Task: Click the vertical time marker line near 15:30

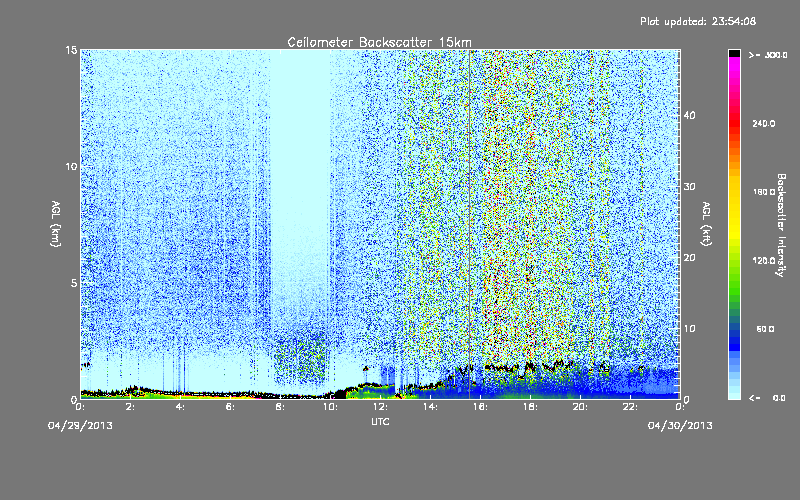Action: [x=469, y=224]
